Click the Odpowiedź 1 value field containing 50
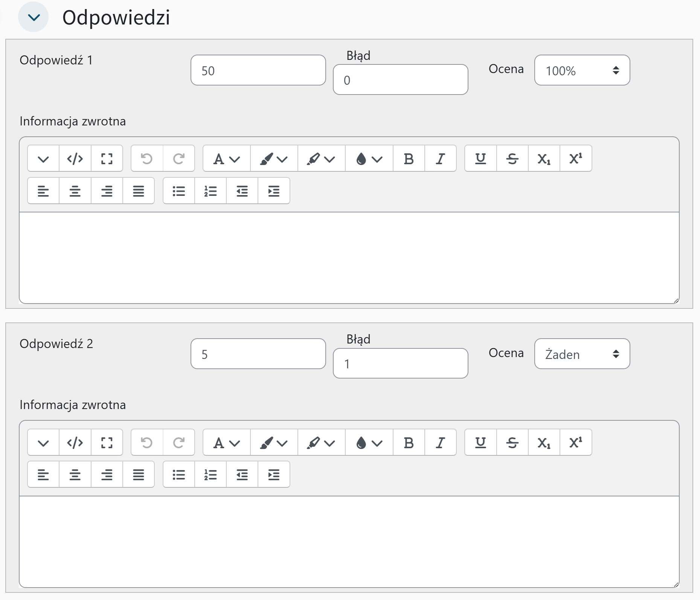 [258, 70]
